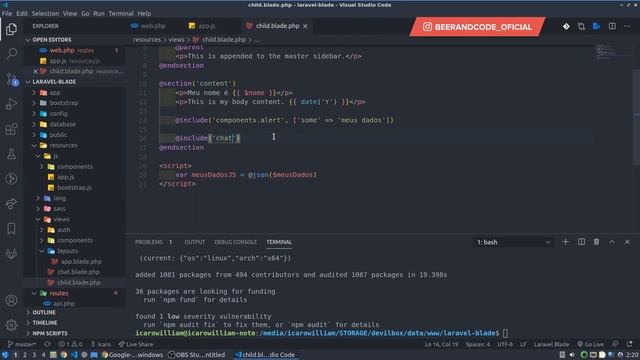The image size is (640, 360).
Task: Open the Search view in activity bar
Action: (11, 53)
